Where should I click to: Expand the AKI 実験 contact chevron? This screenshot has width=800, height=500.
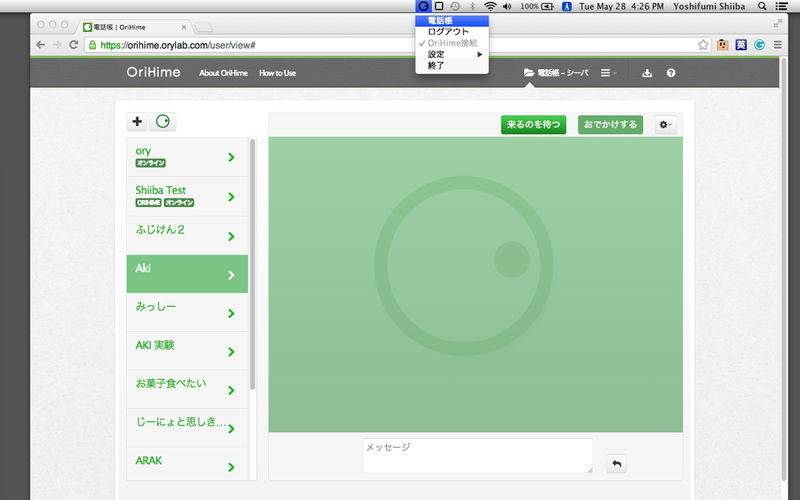click(231, 352)
